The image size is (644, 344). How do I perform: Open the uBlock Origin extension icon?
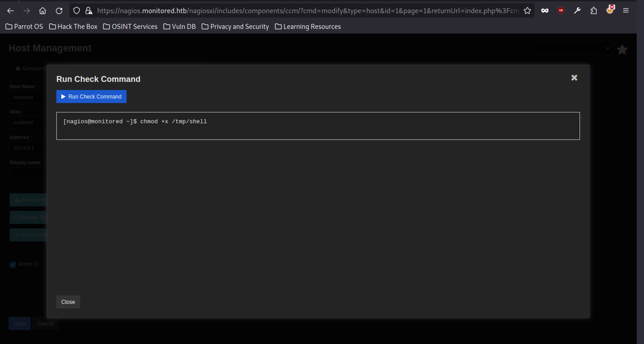click(561, 11)
